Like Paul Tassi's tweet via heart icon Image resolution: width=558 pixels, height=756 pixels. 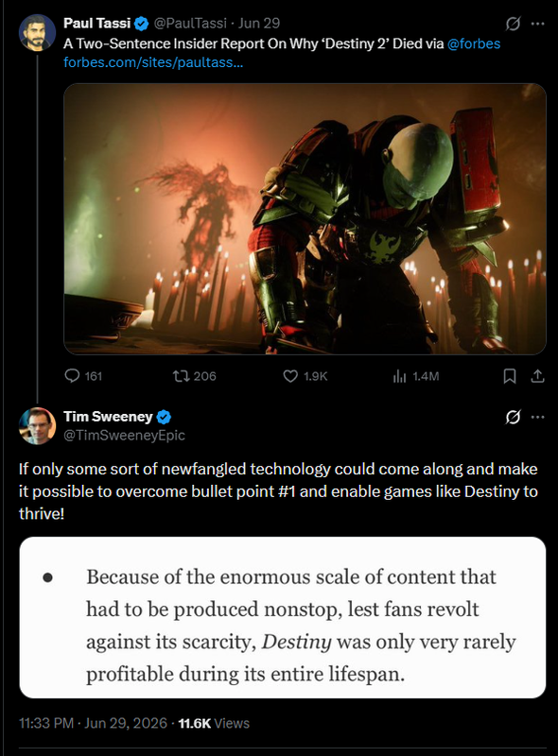[290, 376]
